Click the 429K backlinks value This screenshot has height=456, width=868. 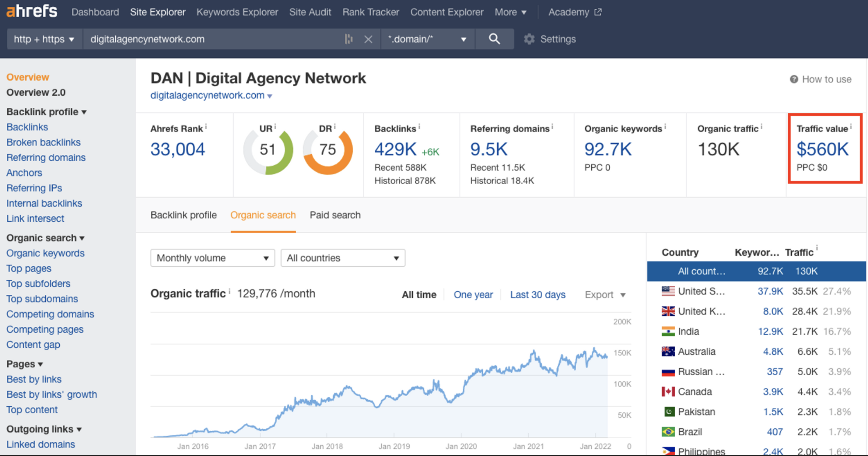(x=395, y=150)
